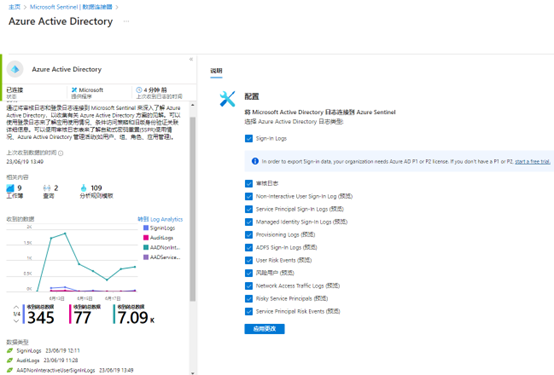Click the configuration wrench and screwdriver icon

click(227, 99)
